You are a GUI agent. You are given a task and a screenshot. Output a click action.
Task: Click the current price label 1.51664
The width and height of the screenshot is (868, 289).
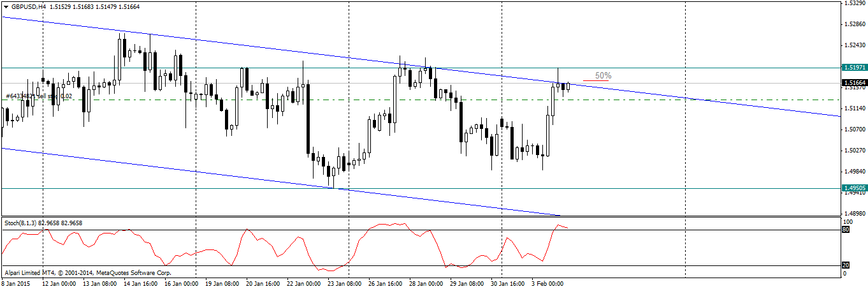[x=854, y=83]
